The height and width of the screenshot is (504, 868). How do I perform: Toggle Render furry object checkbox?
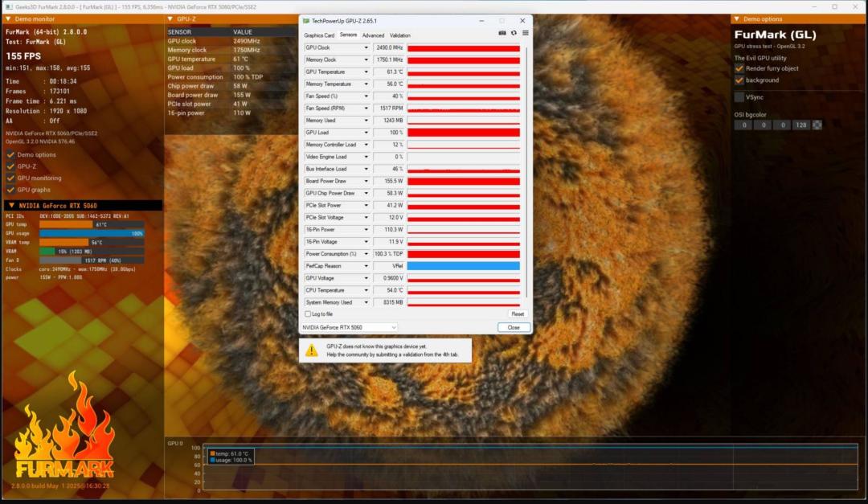tap(739, 68)
